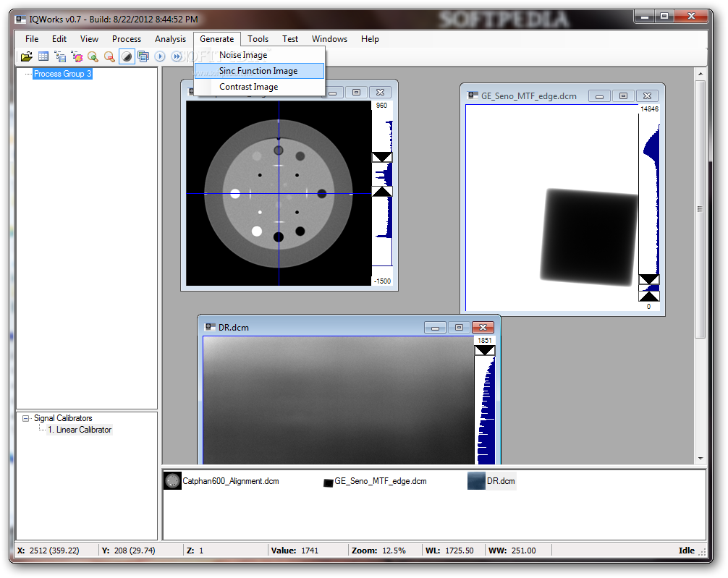Screen dimensions: 728x578
Task: Close the IQWorks main window
Action: pos(691,16)
